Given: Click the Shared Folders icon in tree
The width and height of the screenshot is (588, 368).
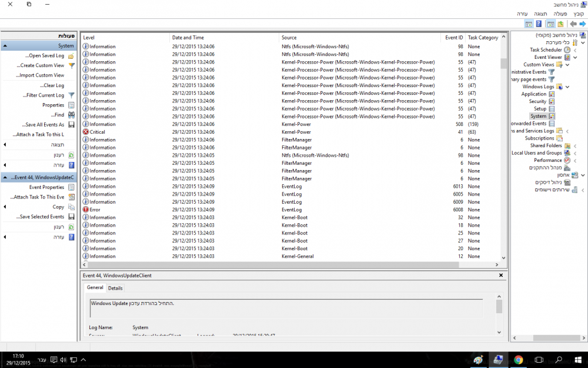Looking at the screenshot, I should tap(567, 145).
